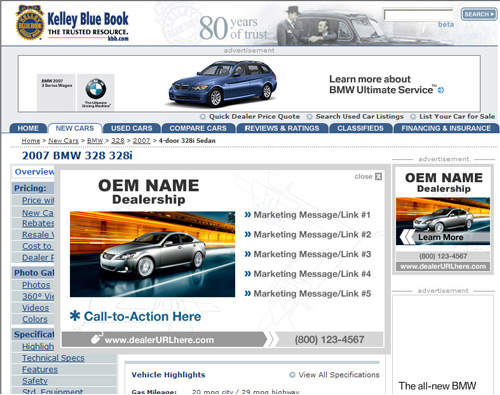Switch to the Compare Cars tab
The image size is (500, 395).
198,128
